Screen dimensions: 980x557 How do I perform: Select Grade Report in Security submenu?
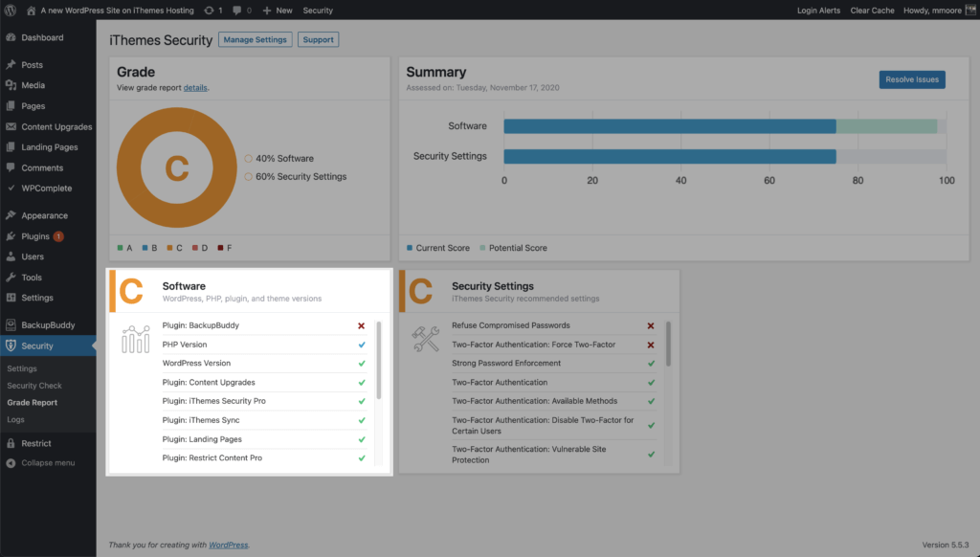[x=32, y=403]
